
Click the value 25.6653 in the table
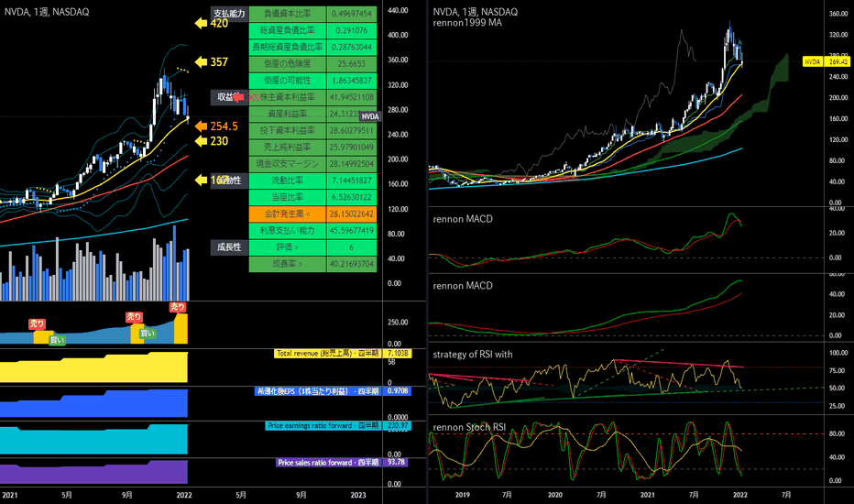(351, 63)
